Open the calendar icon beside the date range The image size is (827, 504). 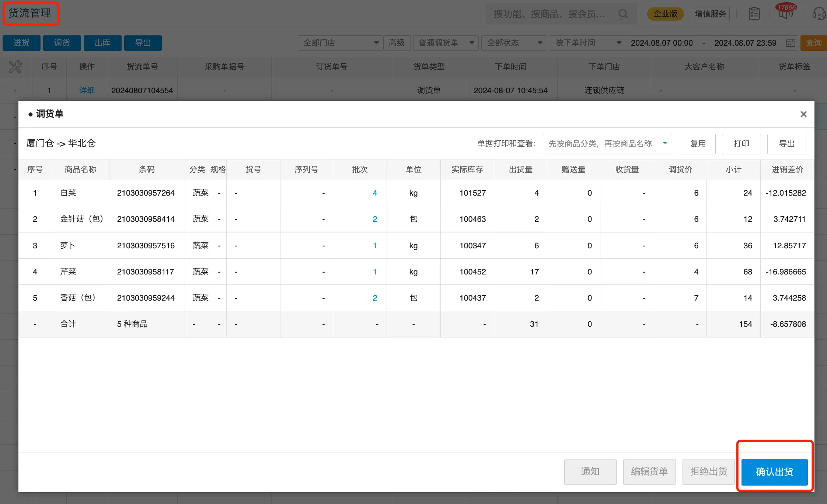790,43
